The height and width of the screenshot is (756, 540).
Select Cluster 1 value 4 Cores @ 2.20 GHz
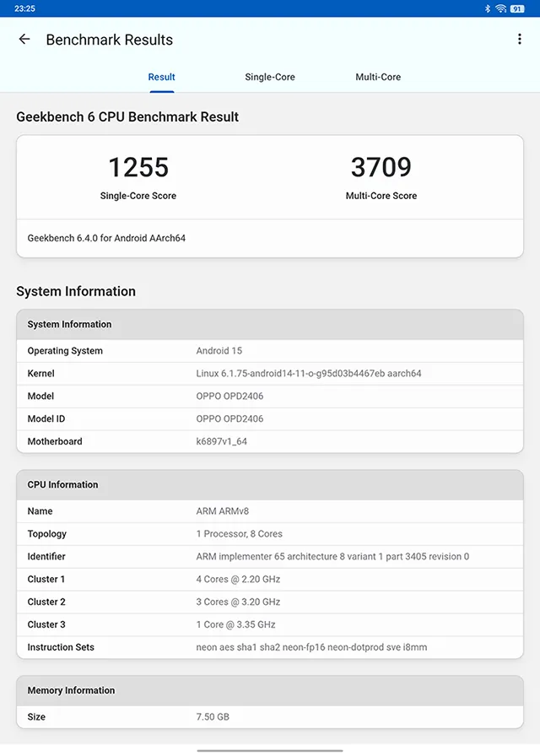coord(238,580)
